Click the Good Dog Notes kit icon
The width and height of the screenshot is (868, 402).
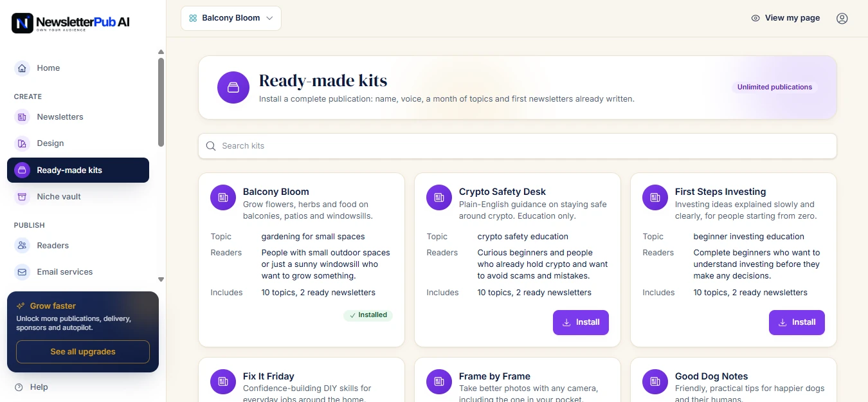point(655,382)
